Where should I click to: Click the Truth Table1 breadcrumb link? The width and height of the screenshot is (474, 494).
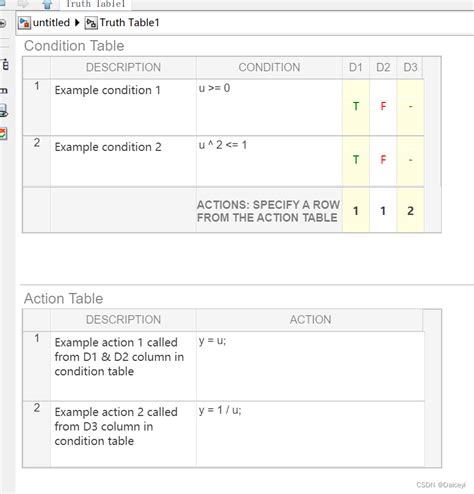pyautogui.click(x=130, y=23)
